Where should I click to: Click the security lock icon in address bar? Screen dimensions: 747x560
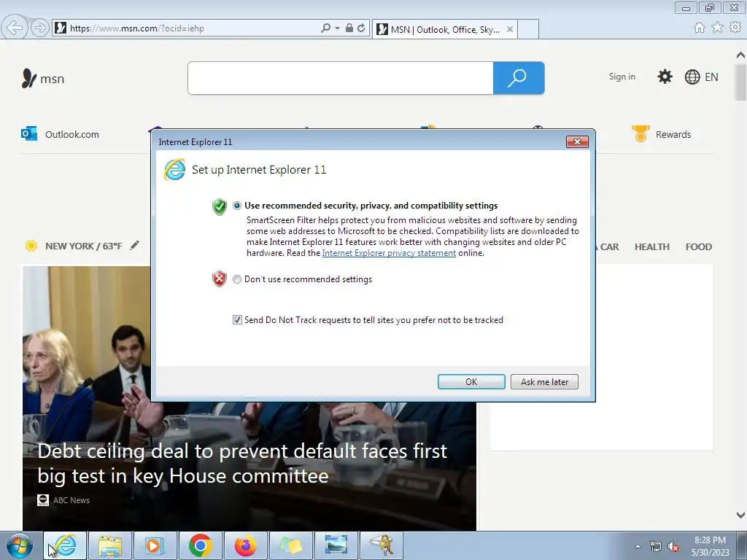point(349,28)
